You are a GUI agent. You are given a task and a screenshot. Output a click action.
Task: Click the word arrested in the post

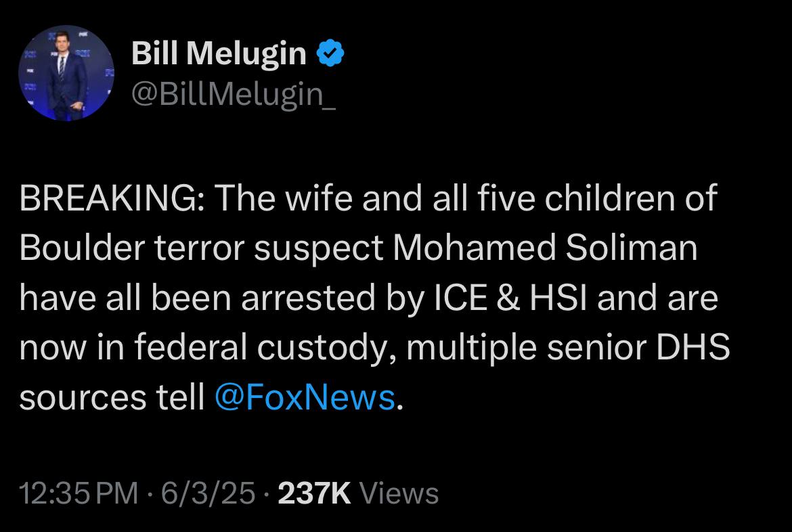coord(308,298)
